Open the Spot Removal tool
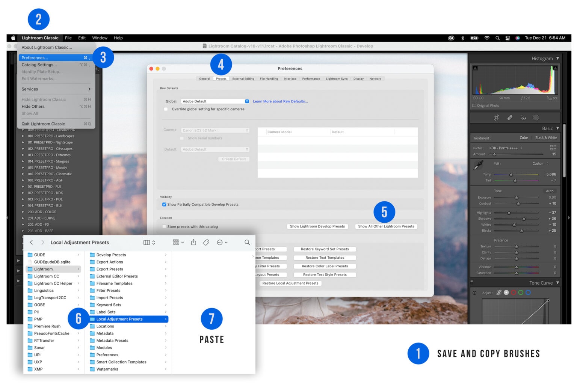The height and width of the screenshot is (392, 577). 510,118
